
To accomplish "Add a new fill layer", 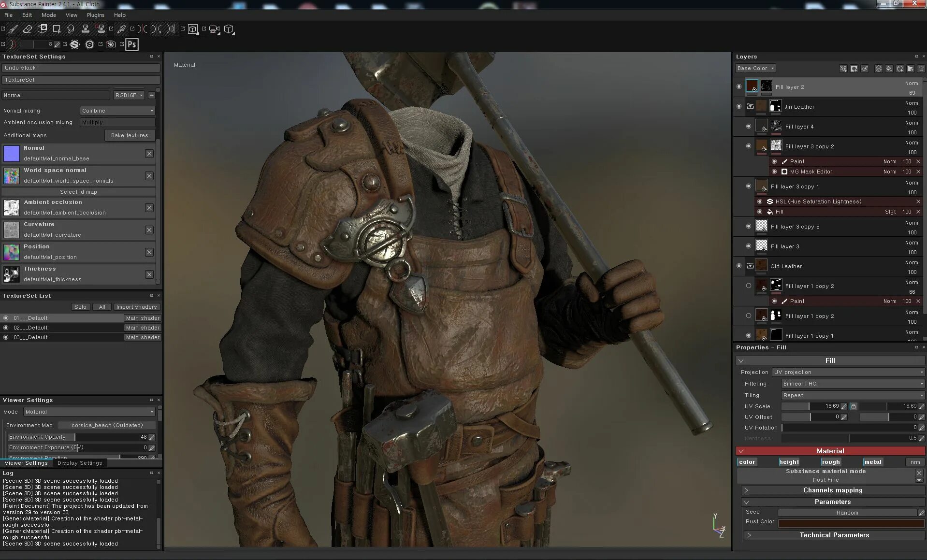I will (x=889, y=69).
